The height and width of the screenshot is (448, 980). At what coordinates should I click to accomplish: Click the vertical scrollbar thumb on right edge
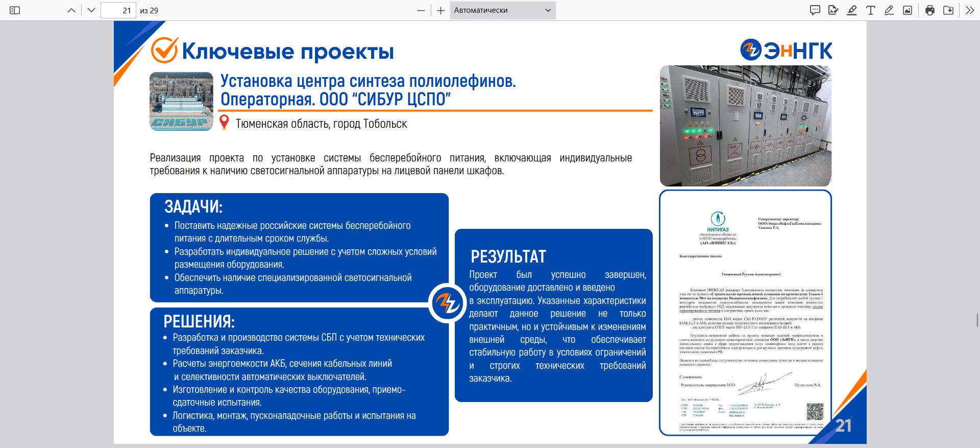point(977,320)
